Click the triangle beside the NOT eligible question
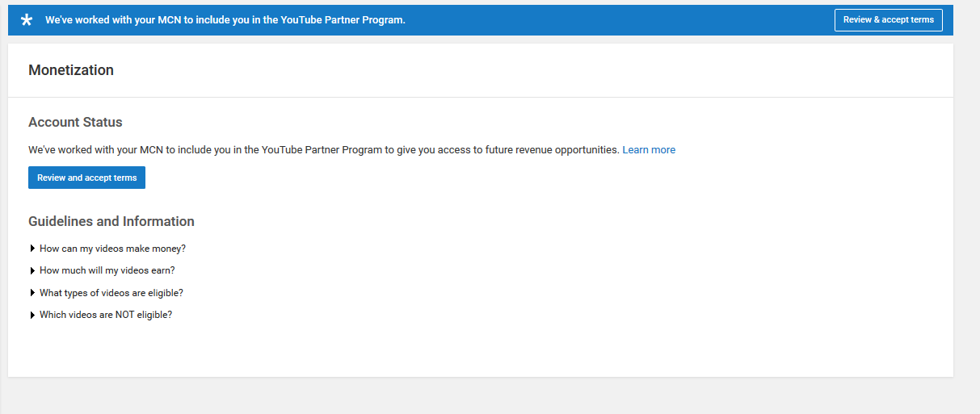This screenshot has width=980, height=414. pyautogui.click(x=32, y=315)
